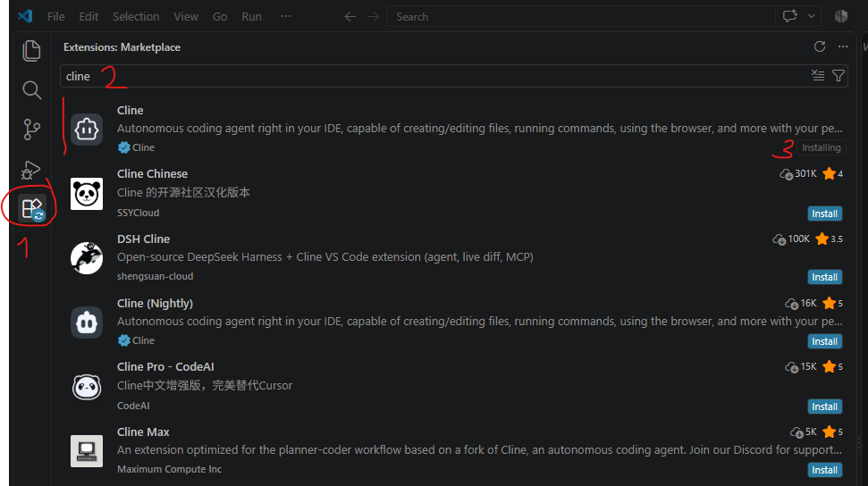Open the Extensions view icon
This screenshot has width=868, height=486.
tap(31, 209)
